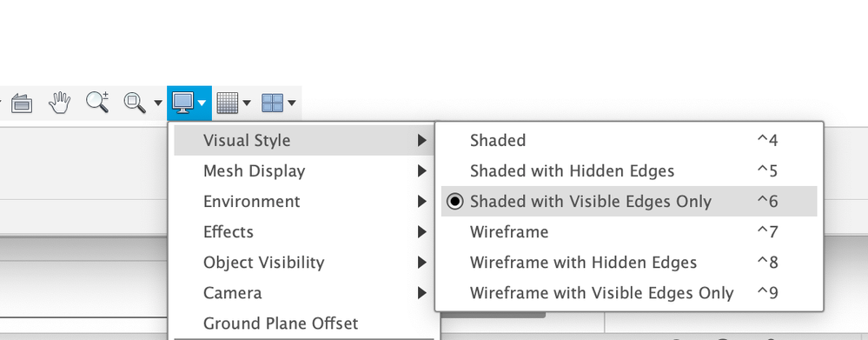Image resolution: width=868 pixels, height=340 pixels.
Task: Open the Grid and Snaps icon
Action: pos(227,103)
